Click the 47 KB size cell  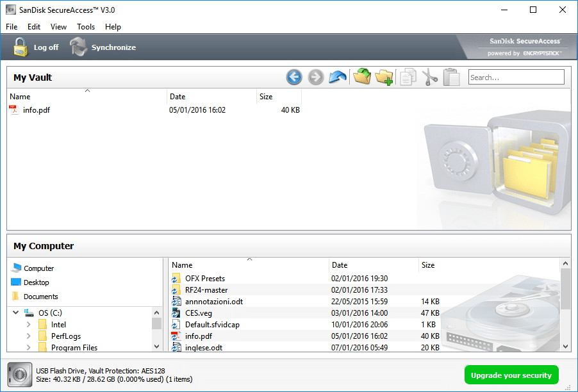click(x=430, y=313)
